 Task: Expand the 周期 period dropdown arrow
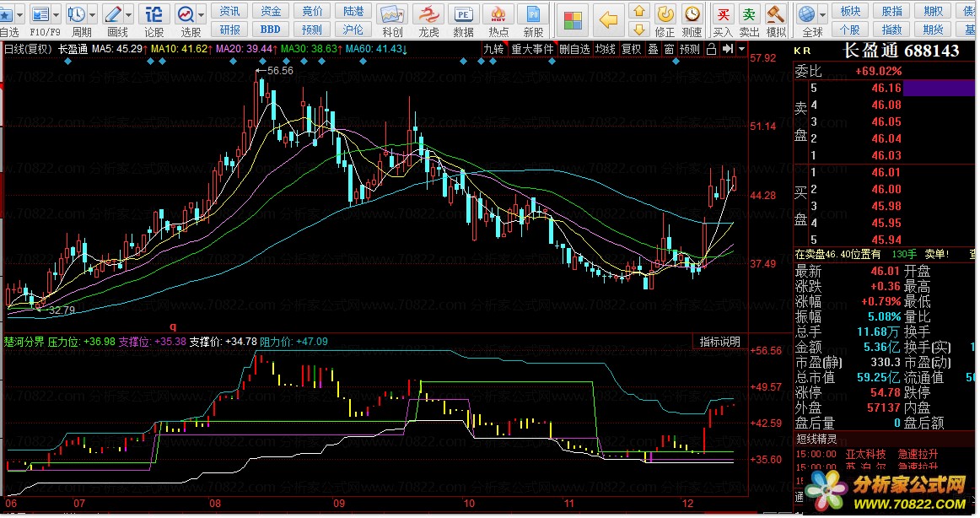click(91, 14)
